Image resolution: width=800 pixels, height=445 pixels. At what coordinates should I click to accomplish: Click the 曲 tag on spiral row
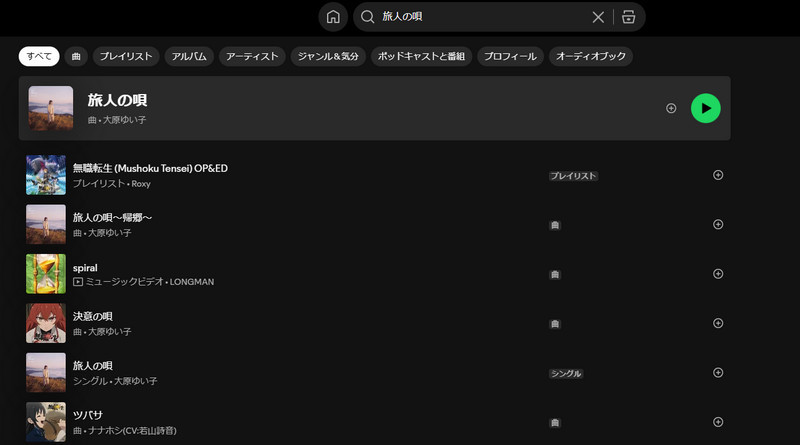[x=555, y=275]
